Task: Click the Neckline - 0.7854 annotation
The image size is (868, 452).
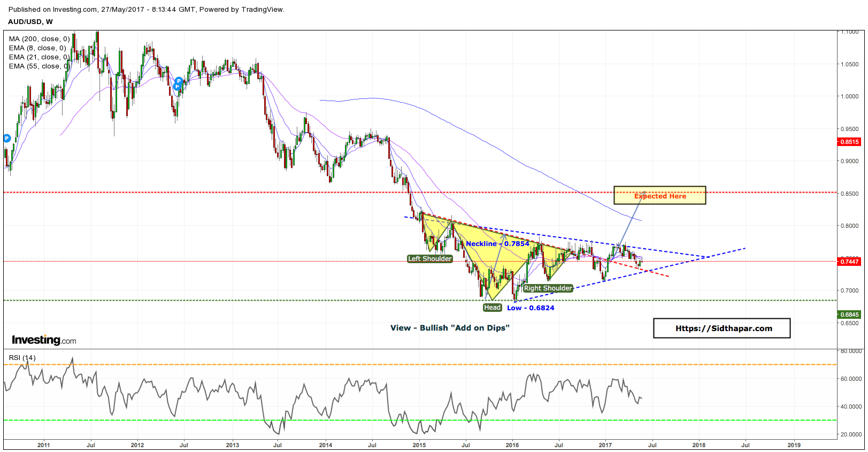Action: 497,244
